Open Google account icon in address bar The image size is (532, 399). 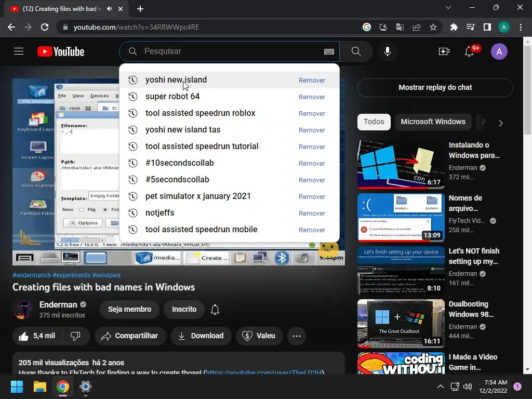(x=366, y=27)
